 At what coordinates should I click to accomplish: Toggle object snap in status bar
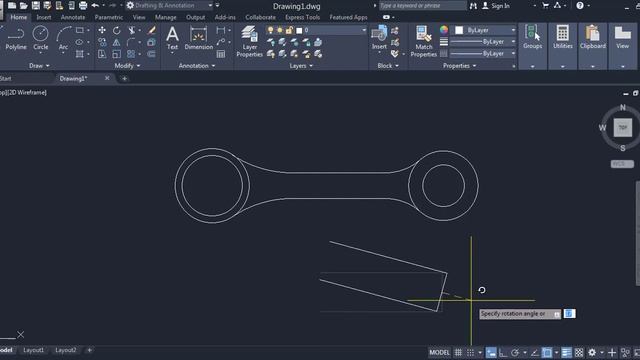point(547,353)
